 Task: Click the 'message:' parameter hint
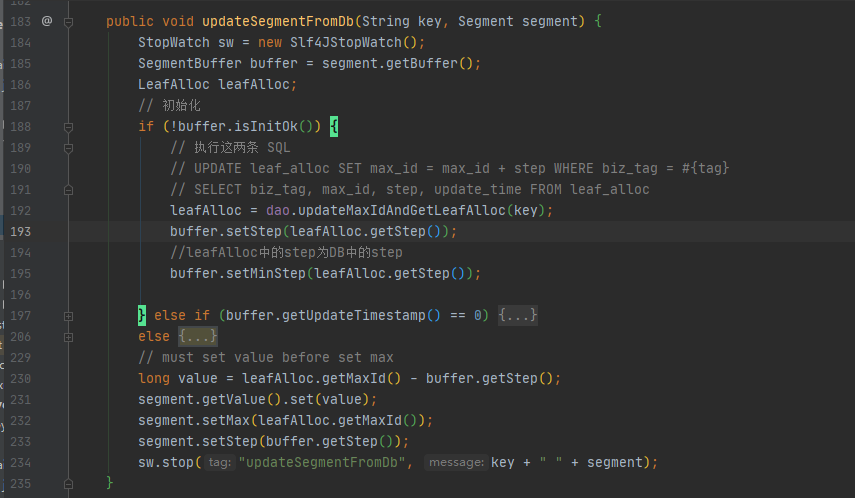point(455,463)
